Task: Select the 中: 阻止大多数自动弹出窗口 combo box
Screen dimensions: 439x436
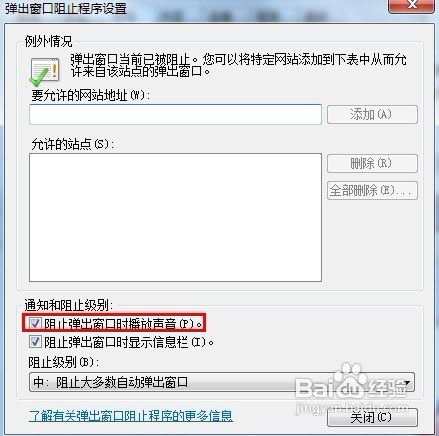Action: (x=222, y=382)
